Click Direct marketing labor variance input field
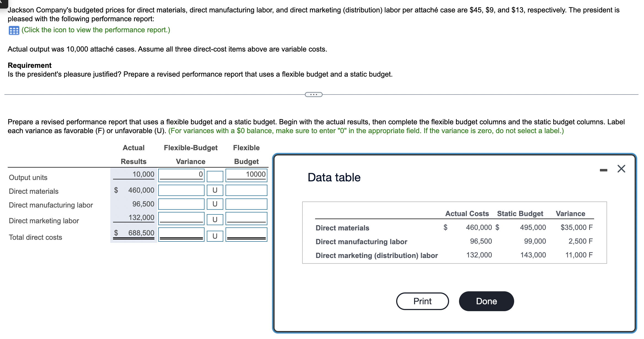Viewport: 644px width, 339px height. click(181, 218)
